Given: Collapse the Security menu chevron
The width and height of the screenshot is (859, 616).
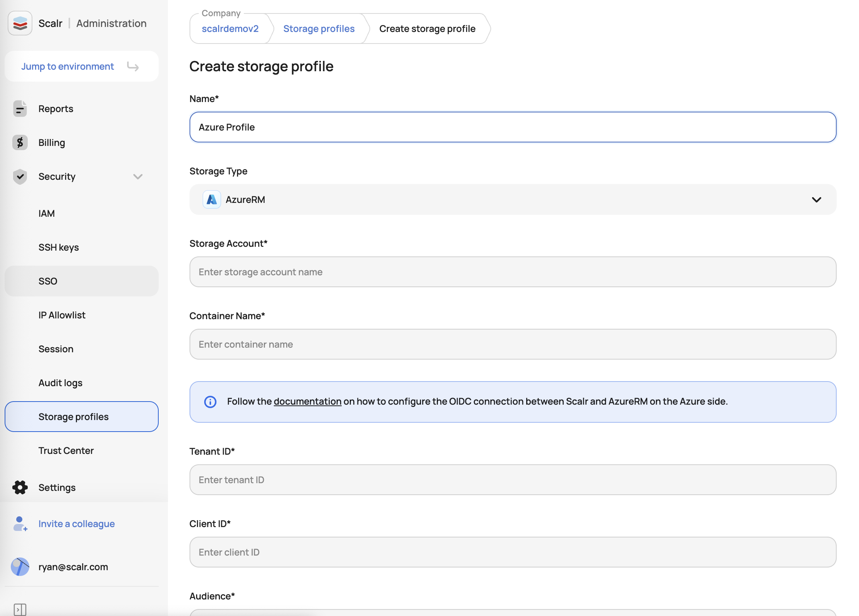Looking at the screenshot, I should coord(138,177).
